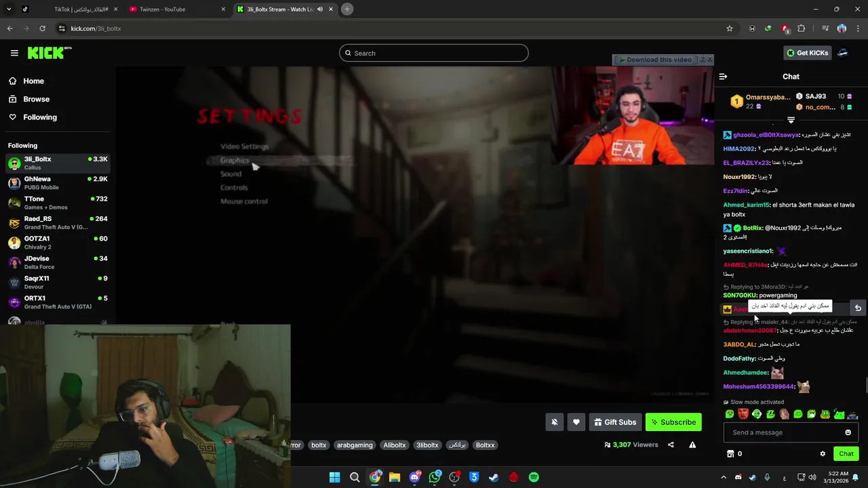Subscribe to the 3li_Boltx channel
868x488 pixels.
click(673, 422)
